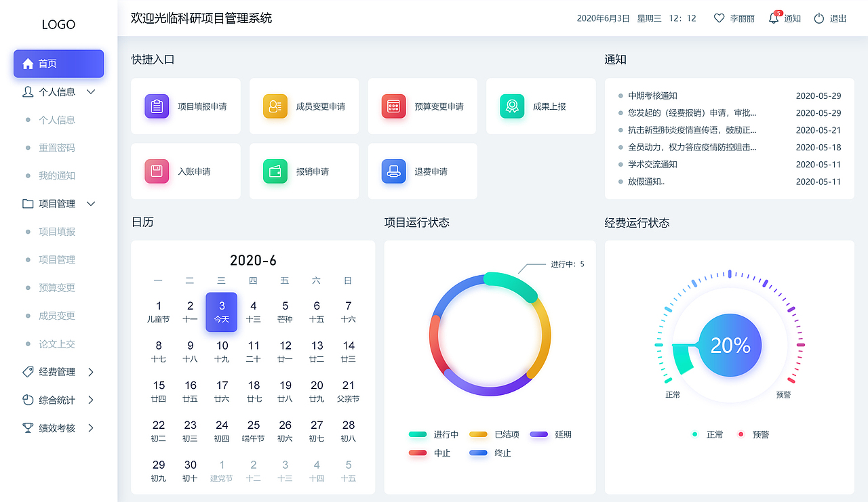The height and width of the screenshot is (502, 868).
Task: Click the red calculator icon for 预算变更申请
Action: pos(393,106)
